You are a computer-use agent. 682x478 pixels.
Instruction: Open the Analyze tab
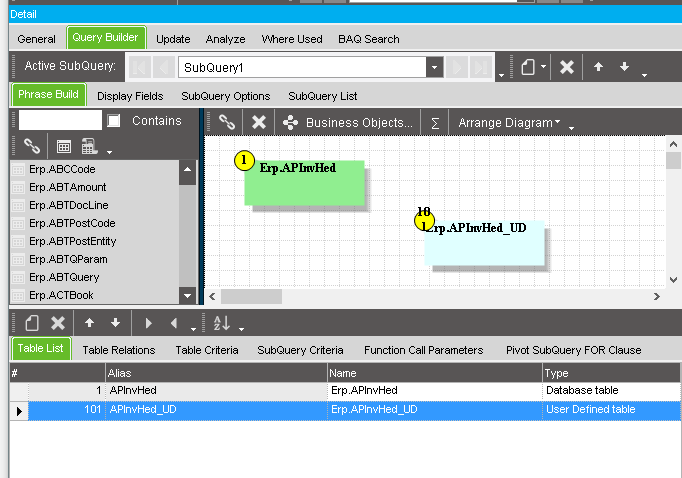pos(225,39)
